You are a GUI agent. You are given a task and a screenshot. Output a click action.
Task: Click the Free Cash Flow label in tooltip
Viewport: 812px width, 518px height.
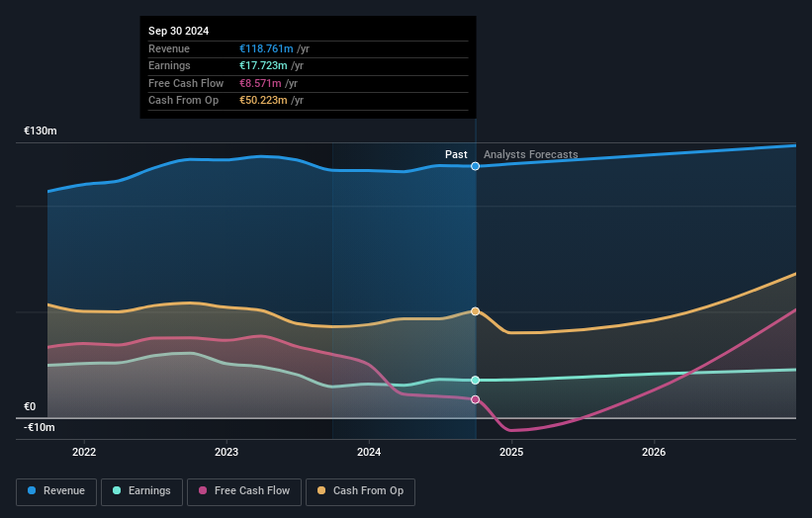click(186, 83)
